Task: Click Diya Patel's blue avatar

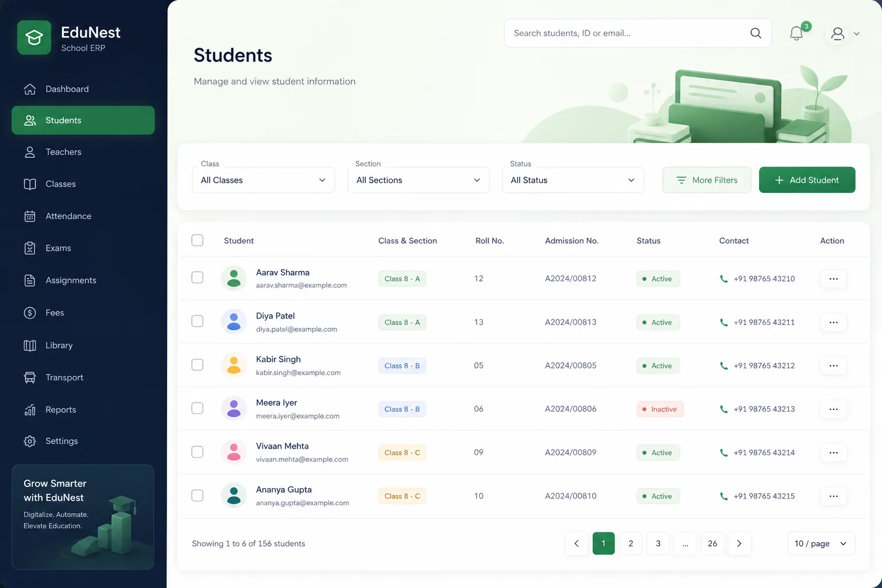Action: tap(234, 322)
